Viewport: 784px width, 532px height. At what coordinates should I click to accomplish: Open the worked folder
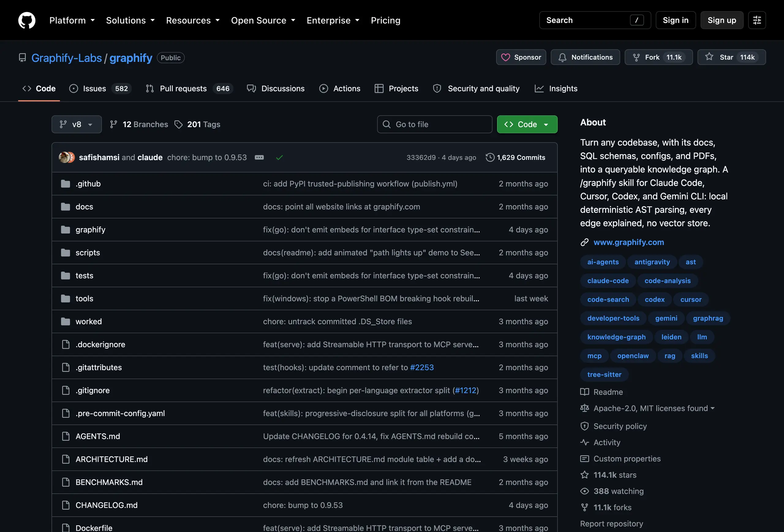click(x=89, y=322)
